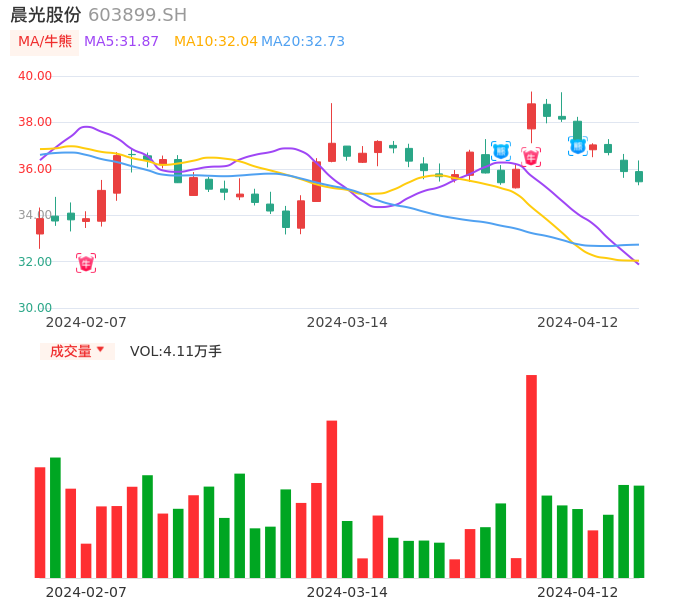Screen dimensions: 686x606
Task: Click the red candlestick with the long upper wick
Action: point(332,151)
